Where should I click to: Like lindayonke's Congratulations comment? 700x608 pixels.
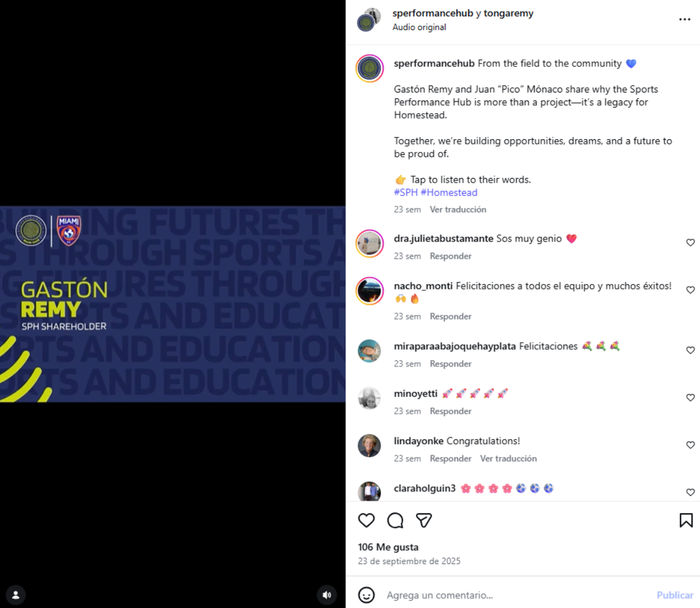(x=690, y=445)
